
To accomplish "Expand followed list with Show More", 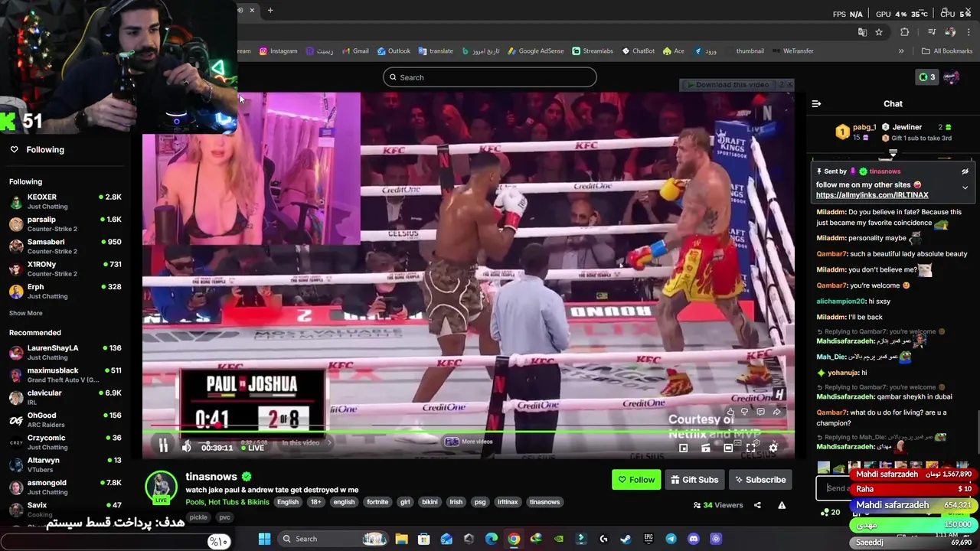I will click(x=26, y=313).
